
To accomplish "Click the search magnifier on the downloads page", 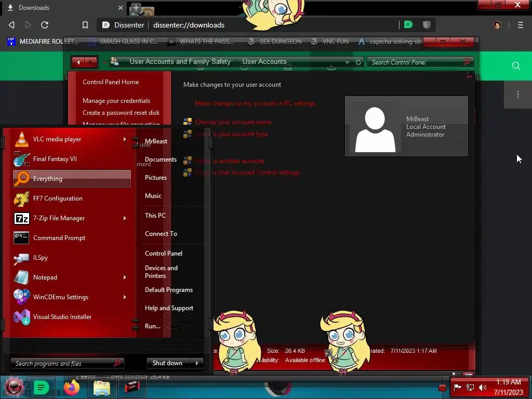I will tap(516, 66).
